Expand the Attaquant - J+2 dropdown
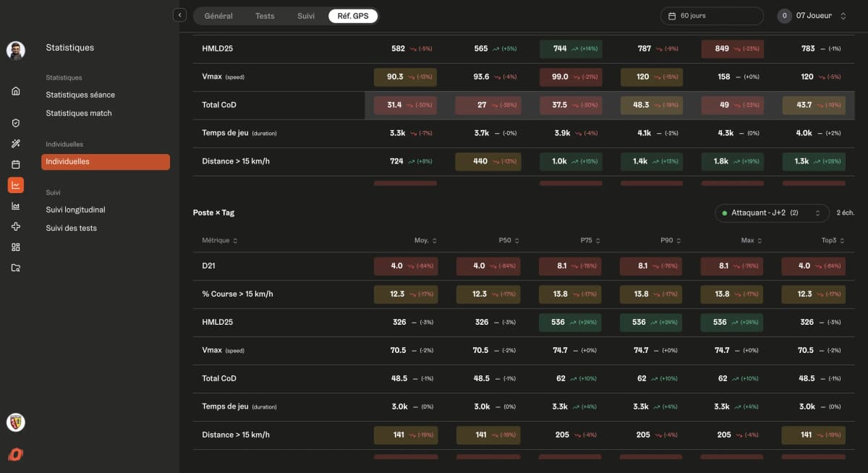 [x=771, y=213]
